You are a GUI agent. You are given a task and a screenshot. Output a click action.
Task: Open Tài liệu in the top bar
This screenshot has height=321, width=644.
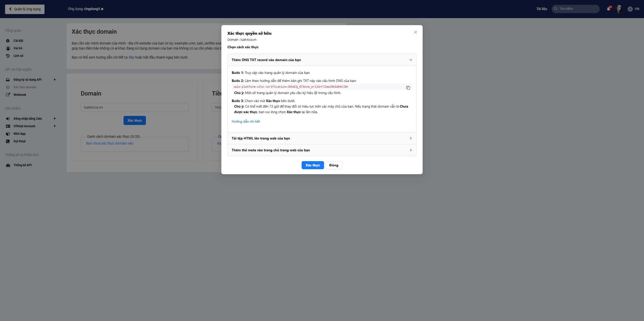[x=542, y=9]
